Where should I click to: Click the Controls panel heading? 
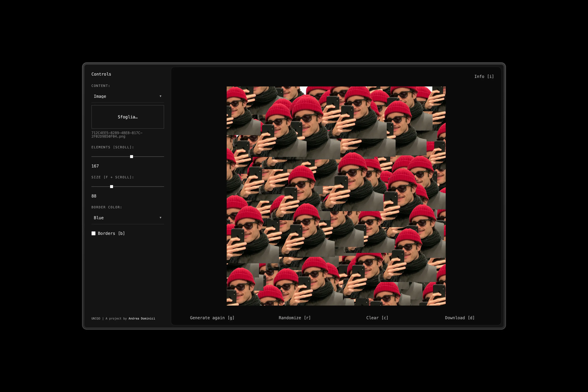point(101,74)
